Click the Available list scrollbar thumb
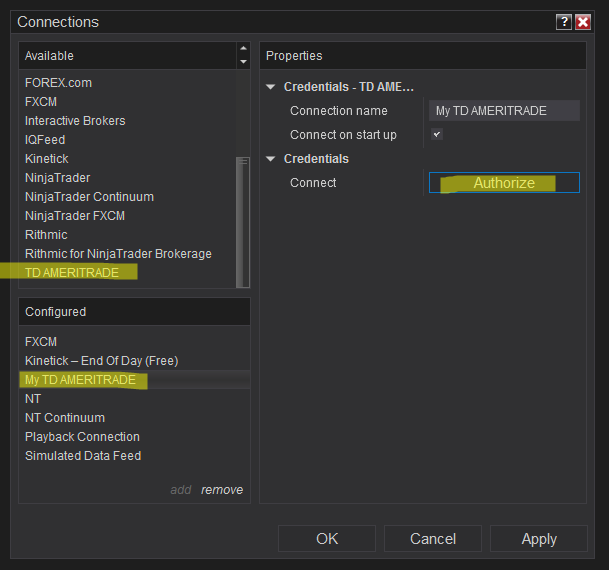 [x=243, y=222]
